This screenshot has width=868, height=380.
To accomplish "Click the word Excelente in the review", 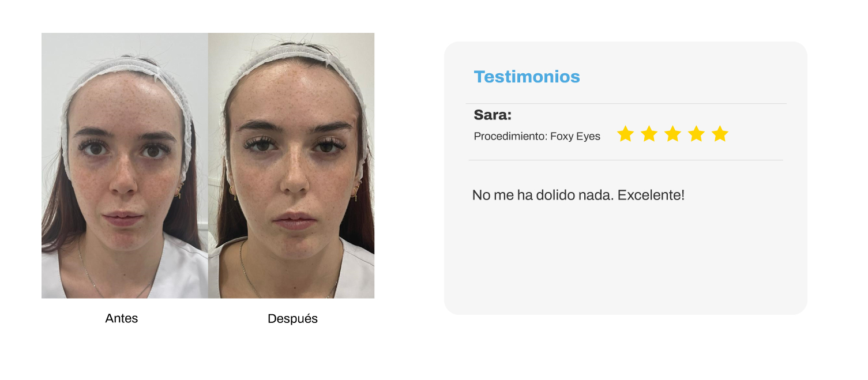I will 651,195.
